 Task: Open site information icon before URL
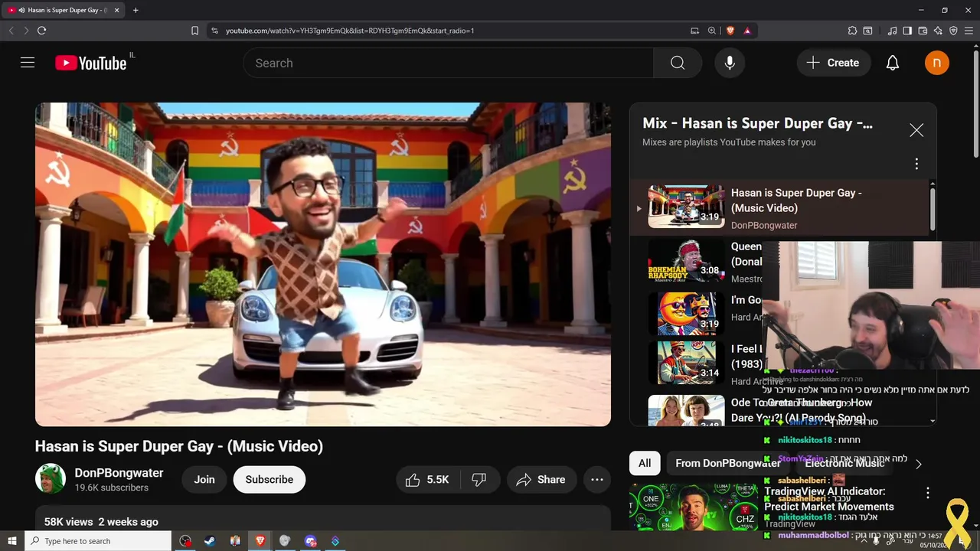(x=214, y=31)
